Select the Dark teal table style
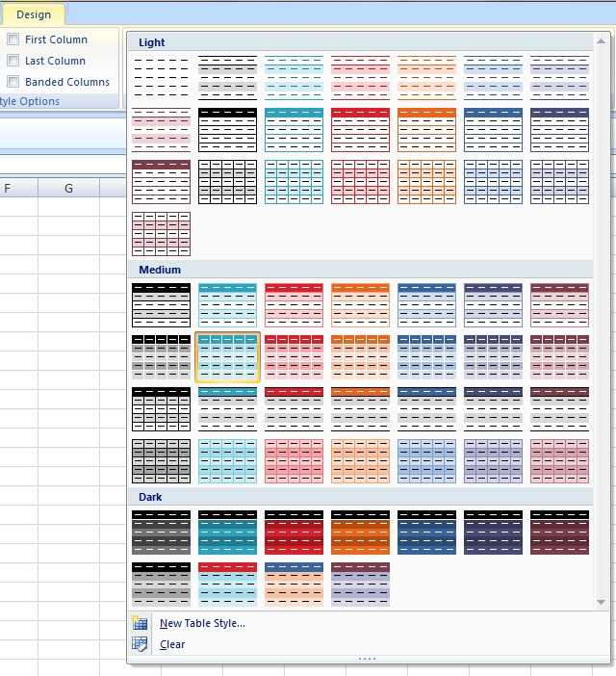The width and height of the screenshot is (616, 676). click(x=227, y=533)
